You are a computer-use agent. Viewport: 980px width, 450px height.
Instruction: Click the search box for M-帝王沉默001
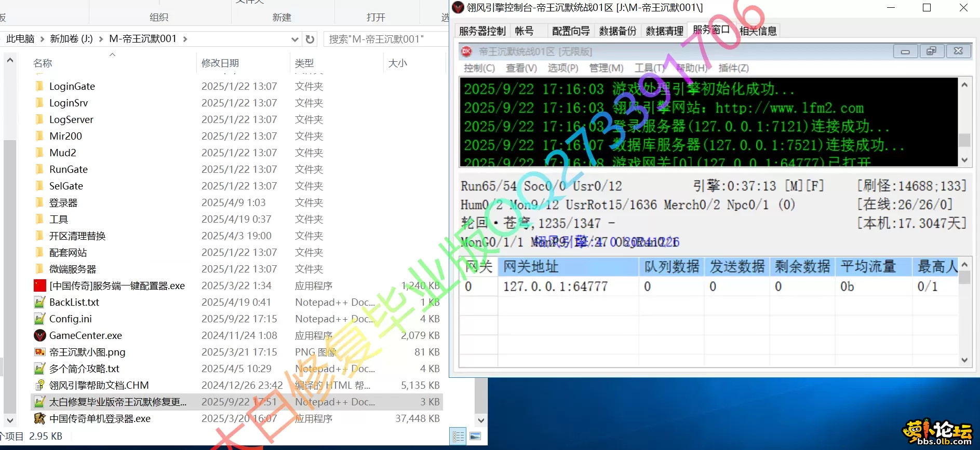tap(386, 39)
